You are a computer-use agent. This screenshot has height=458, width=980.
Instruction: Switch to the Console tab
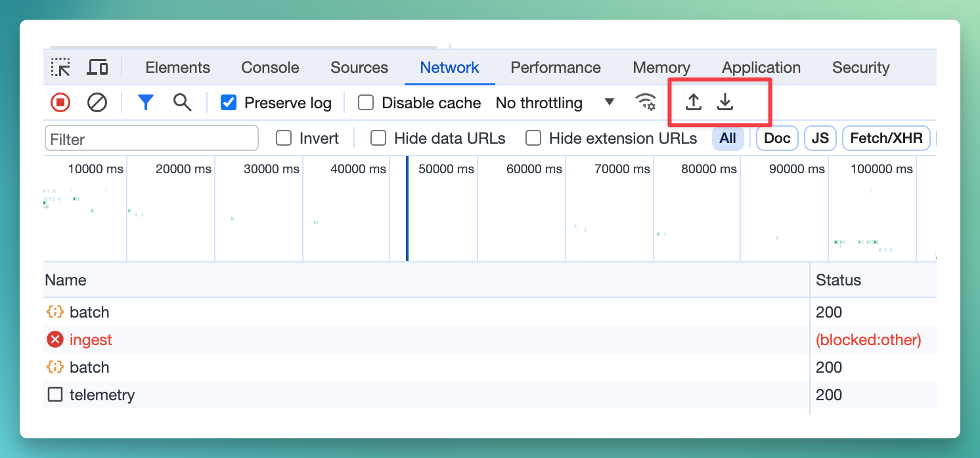pyautogui.click(x=270, y=68)
